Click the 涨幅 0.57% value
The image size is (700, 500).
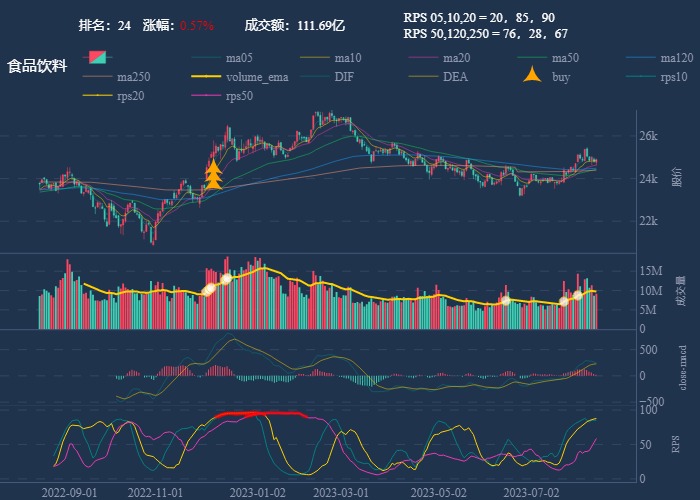click(x=197, y=25)
